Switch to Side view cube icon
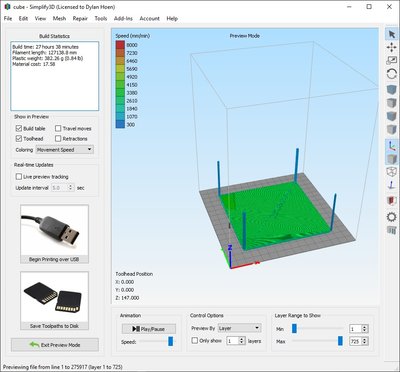The width and height of the screenshot is (400, 372). click(x=392, y=130)
